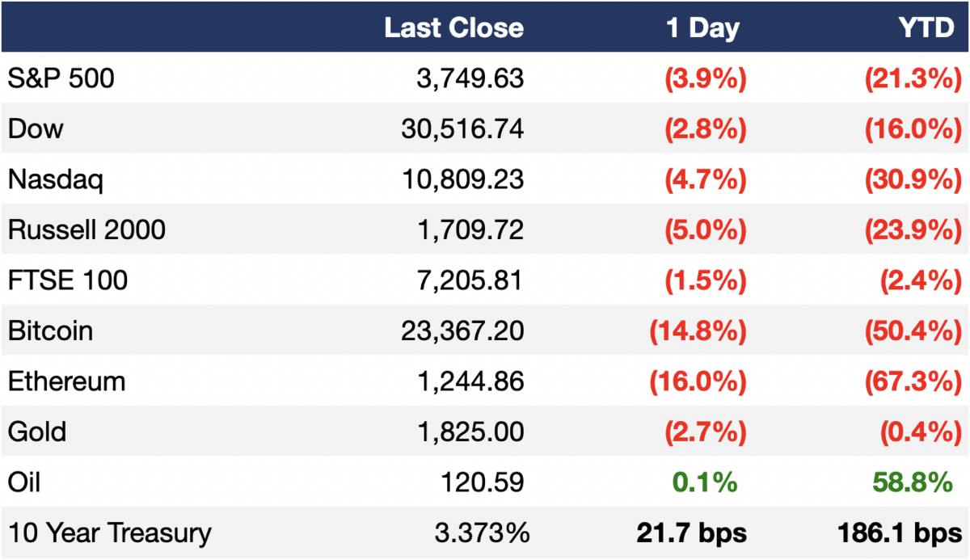Click the Last Close column header
The height and width of the screenshot is (560, 970).
453,28
